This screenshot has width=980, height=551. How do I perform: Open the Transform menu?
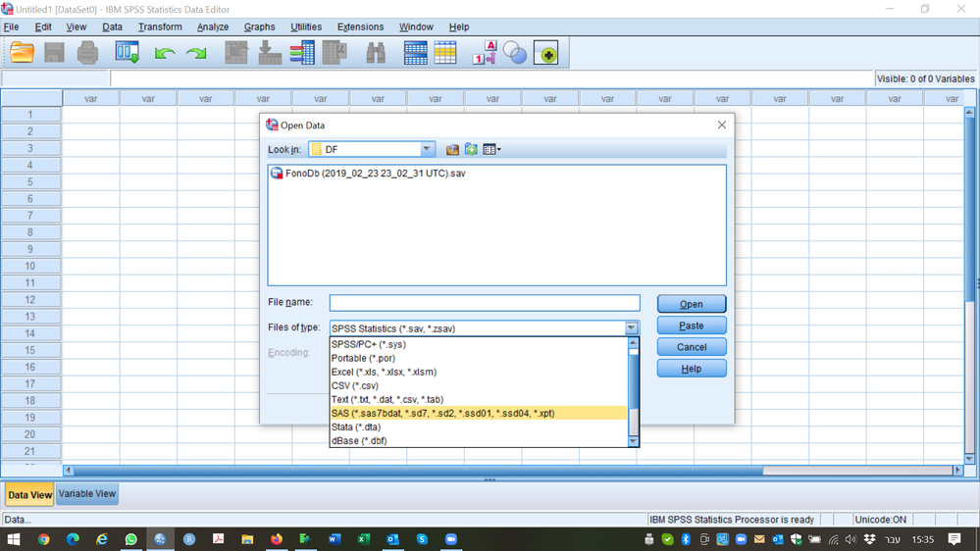(x=160, y=26)
